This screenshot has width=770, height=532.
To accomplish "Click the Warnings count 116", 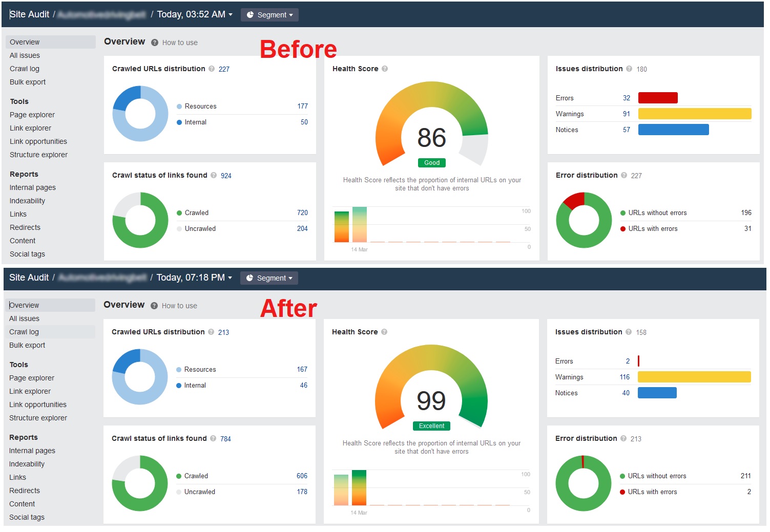I will click(x=625, y=377).
